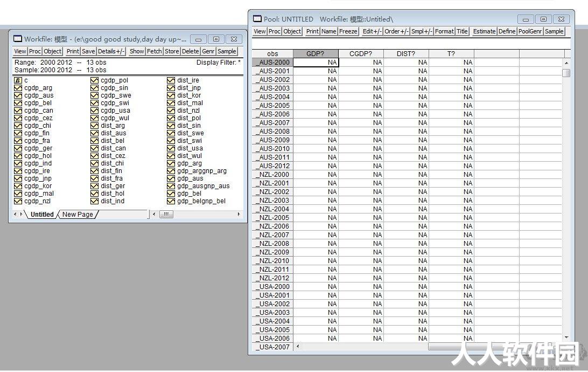
Task: Select the T? column header
Action: coord(451,54)
